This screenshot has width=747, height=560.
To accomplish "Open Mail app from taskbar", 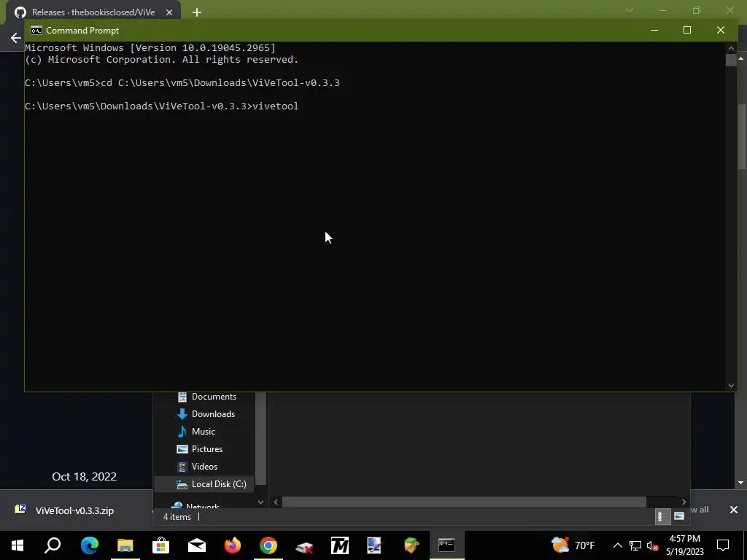I will tap(197, 545).
